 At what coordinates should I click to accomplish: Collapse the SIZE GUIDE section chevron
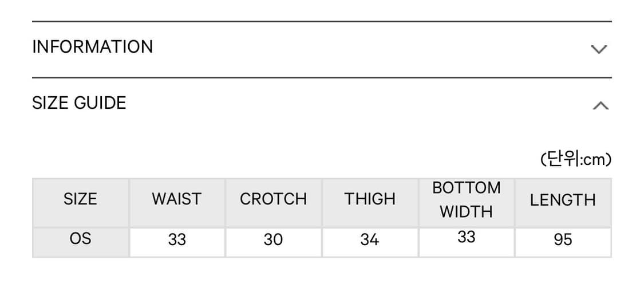pyautogui.click(x=600, y=105)
